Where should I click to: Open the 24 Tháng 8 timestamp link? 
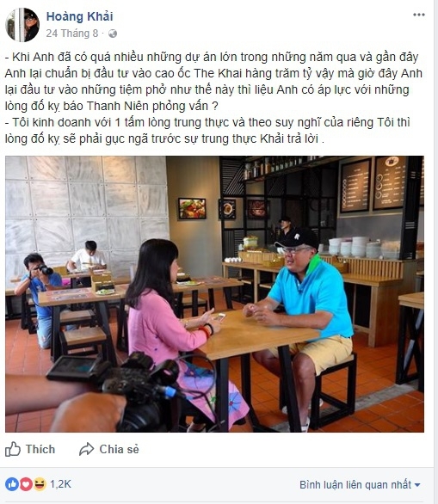71,34
